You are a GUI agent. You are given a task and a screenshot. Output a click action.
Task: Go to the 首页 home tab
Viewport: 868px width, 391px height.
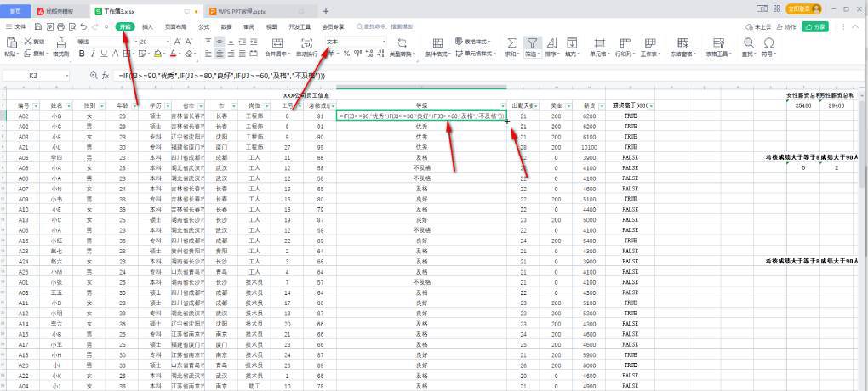point(17,11)
